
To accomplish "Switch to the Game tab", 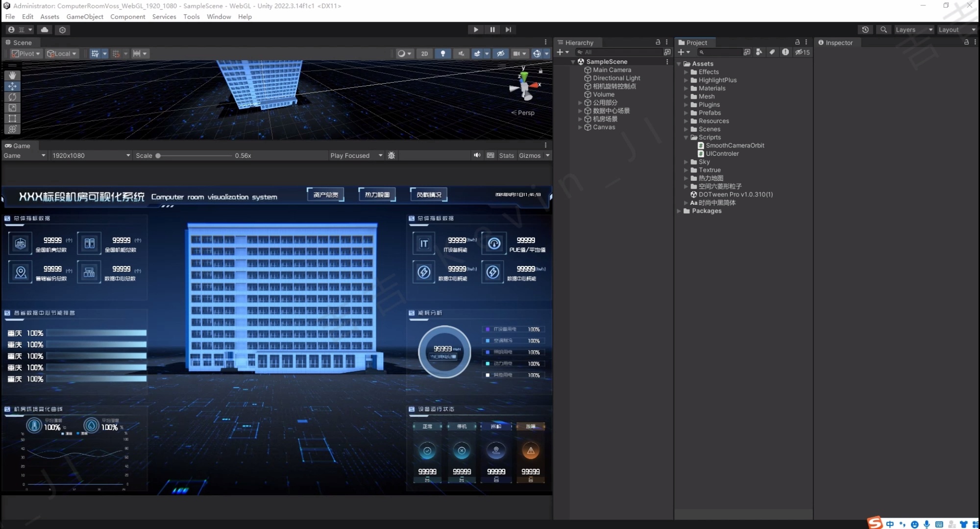I will tap(18, 145).
